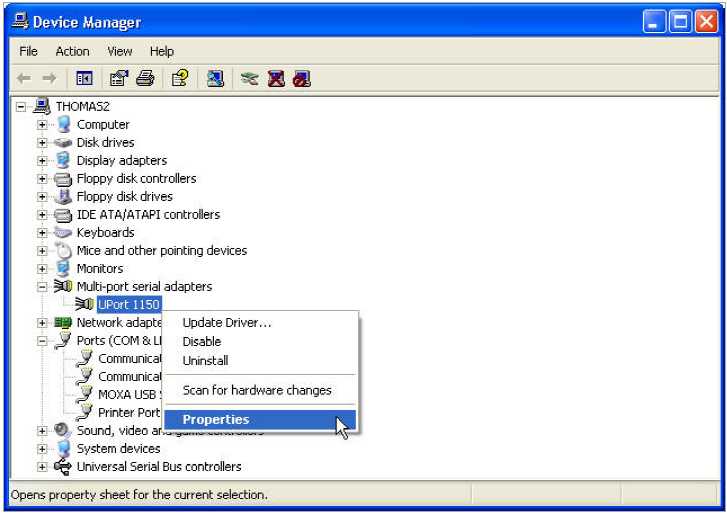The image size is (727, 514).
Task: Select the System devices tree item
Action: pyautogui.click(x=118, y=449)
